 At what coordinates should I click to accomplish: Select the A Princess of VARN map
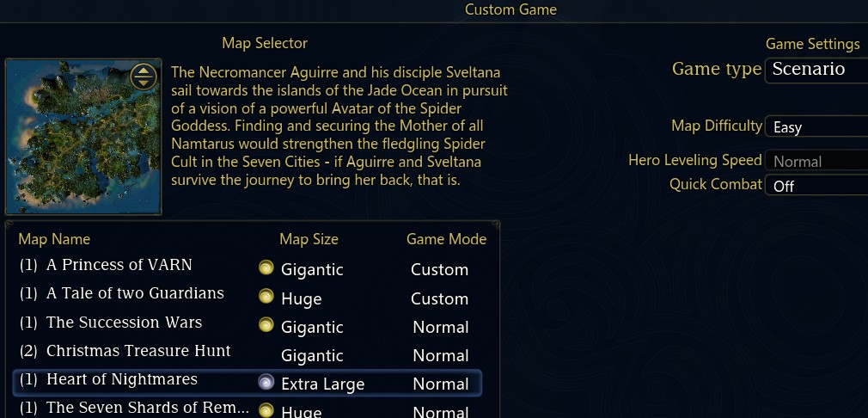(x=247, y=266)
